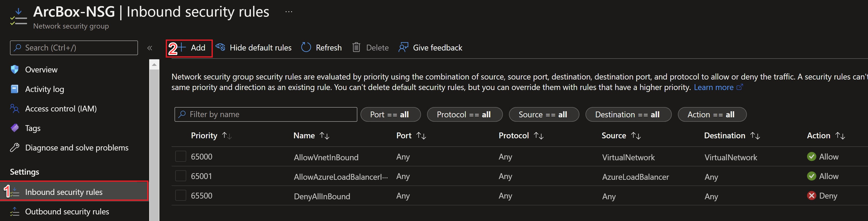Open Source == all filter
The height and width of the screenshot is (221, 868).
pos(544,114)
